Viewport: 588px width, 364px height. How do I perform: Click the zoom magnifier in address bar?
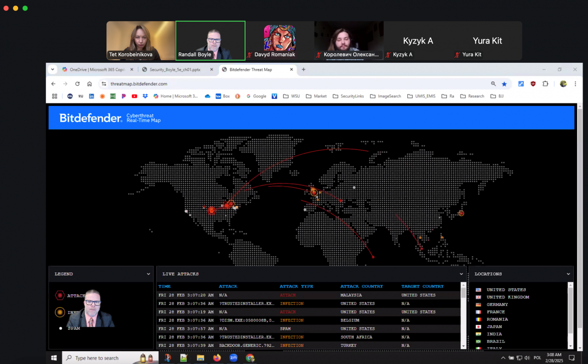click(x=493, y=84)
